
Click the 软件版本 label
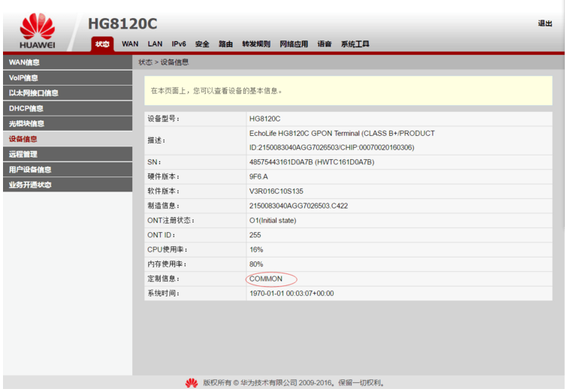(163, 191)
